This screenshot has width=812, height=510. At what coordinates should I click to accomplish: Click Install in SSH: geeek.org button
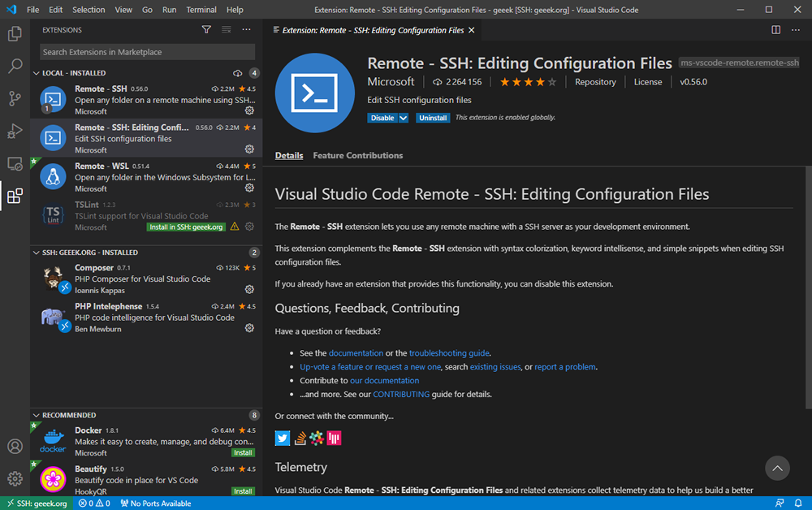pyautogui.click(x=186, y=227)
